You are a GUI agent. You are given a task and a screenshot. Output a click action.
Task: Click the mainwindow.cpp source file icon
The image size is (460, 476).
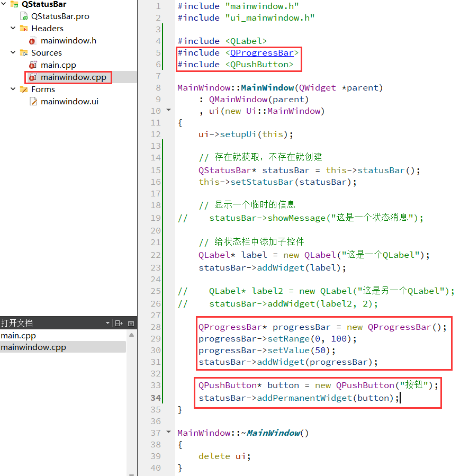click(x=33, y=77)
